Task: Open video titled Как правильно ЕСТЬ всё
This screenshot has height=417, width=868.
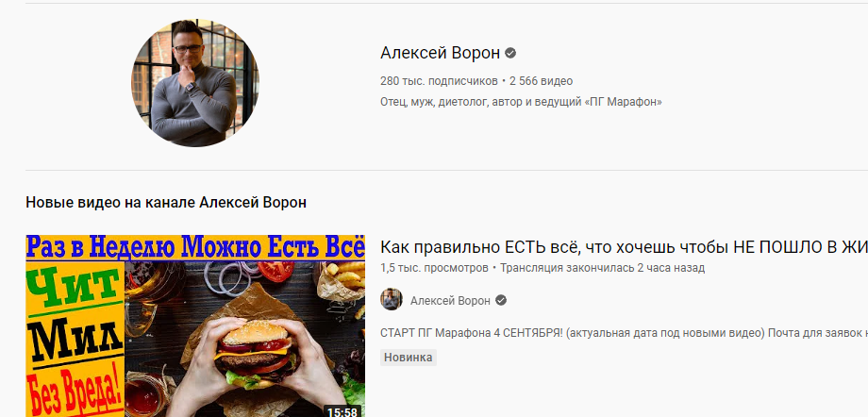Action: [x=624, y=247]
